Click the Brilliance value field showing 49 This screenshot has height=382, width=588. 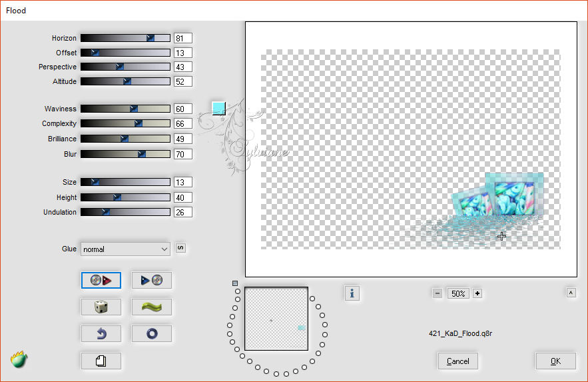183,139
